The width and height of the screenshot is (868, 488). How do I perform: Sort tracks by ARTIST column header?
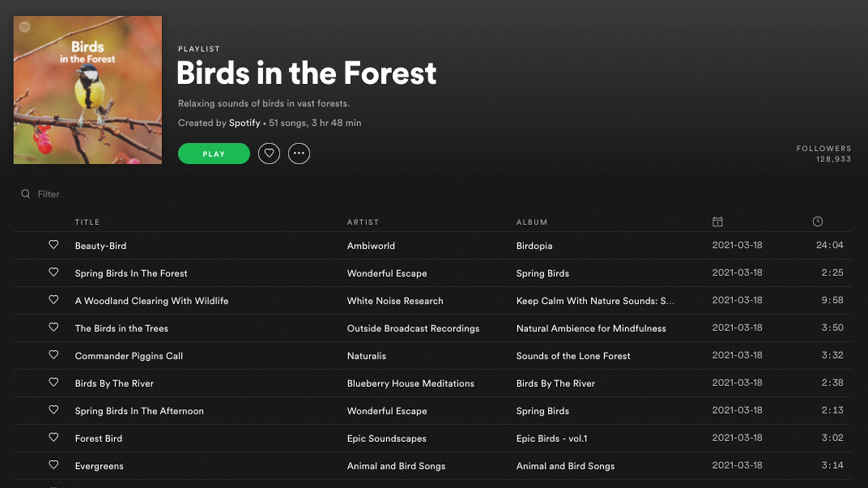pos(363,222)
